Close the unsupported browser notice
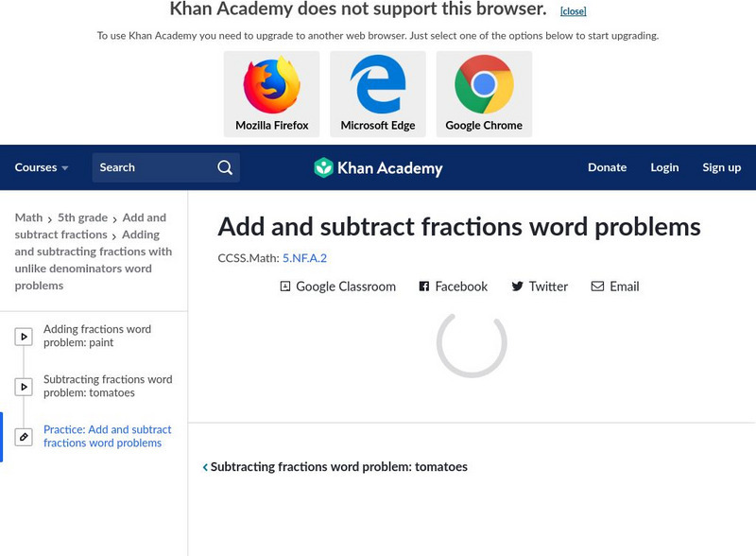 [573, 11]
